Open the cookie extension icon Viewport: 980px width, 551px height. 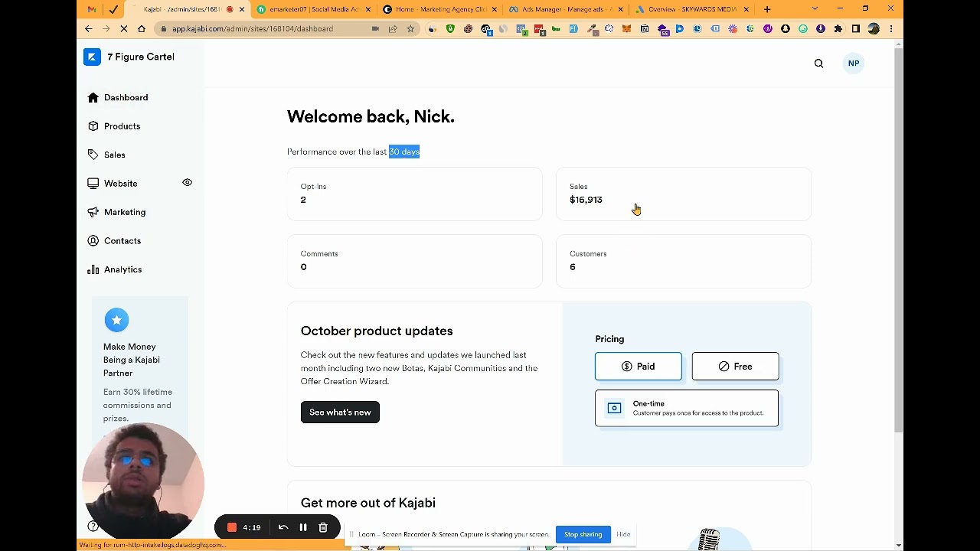click(x=468, y=28)
